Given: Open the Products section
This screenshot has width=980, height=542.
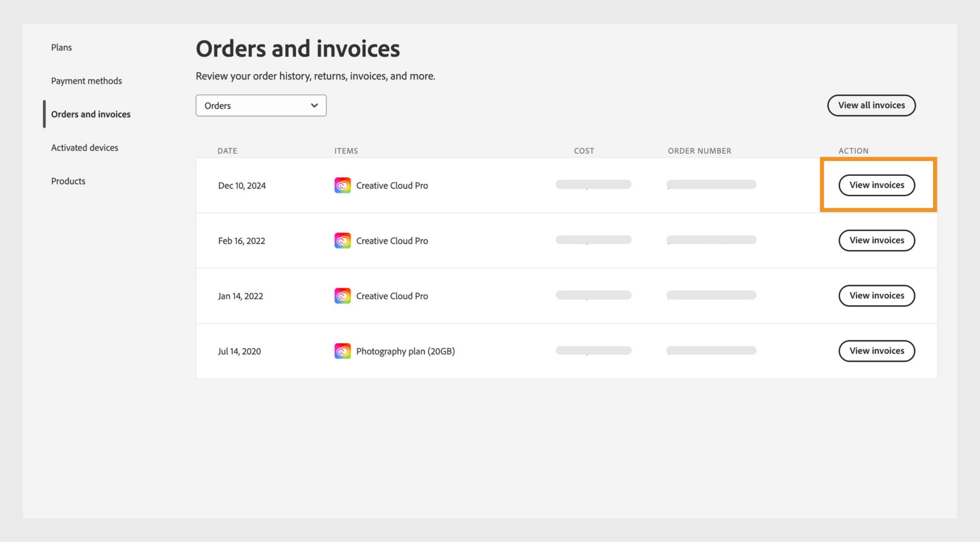Looking at the screenshot, I should click(68, 180).
